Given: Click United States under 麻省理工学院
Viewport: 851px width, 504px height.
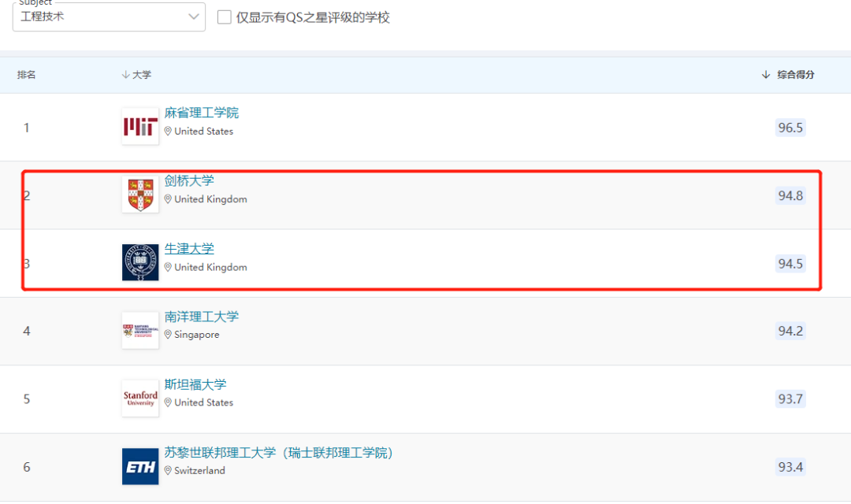Looking at the screenshot, I should click(x=203, y=132).
